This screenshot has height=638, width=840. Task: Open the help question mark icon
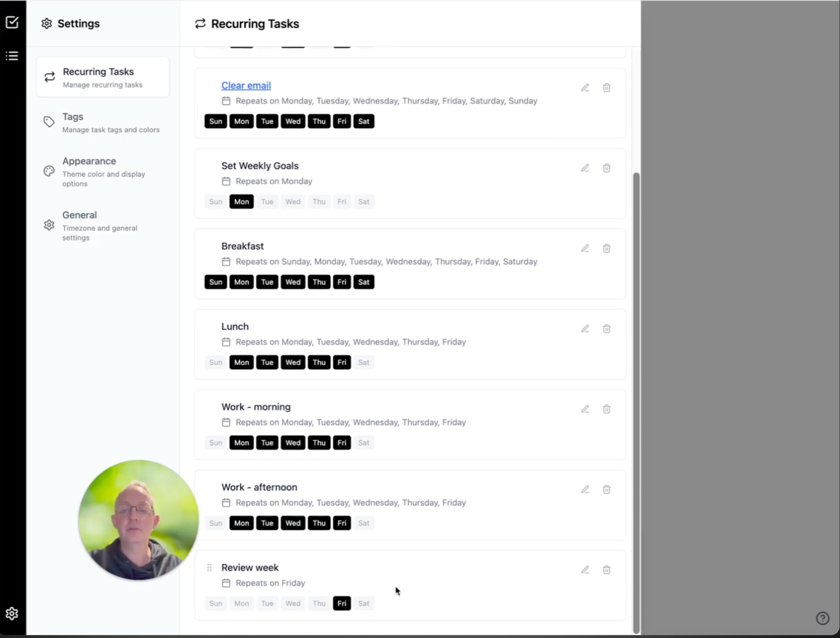(822, 618)
